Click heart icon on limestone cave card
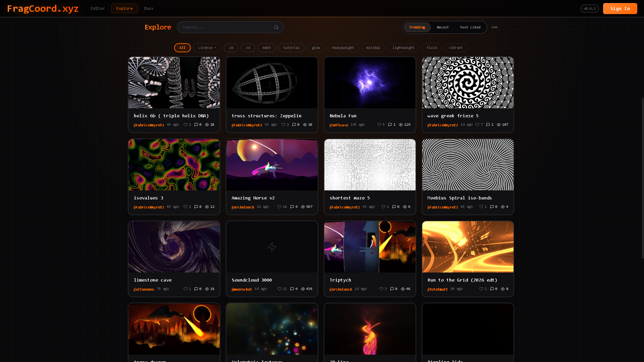Image resolution: width=644 pixels, height=362 pixels. click(185, 289)
